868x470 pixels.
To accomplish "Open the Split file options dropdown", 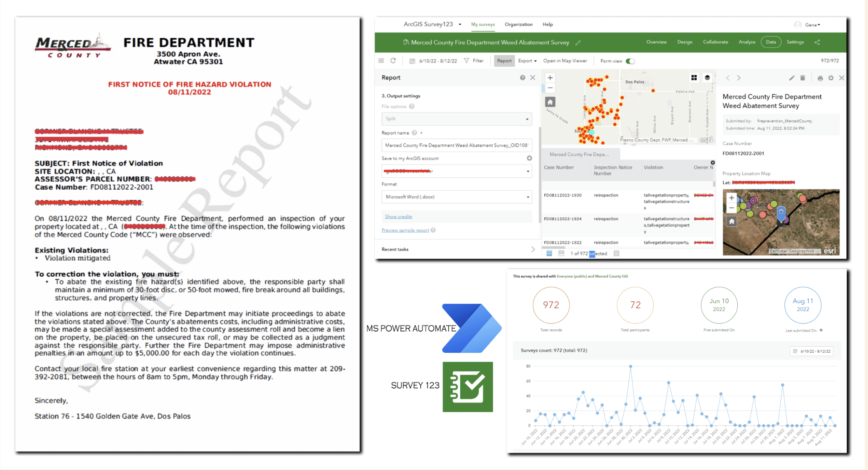I will [x=456, y=119].
